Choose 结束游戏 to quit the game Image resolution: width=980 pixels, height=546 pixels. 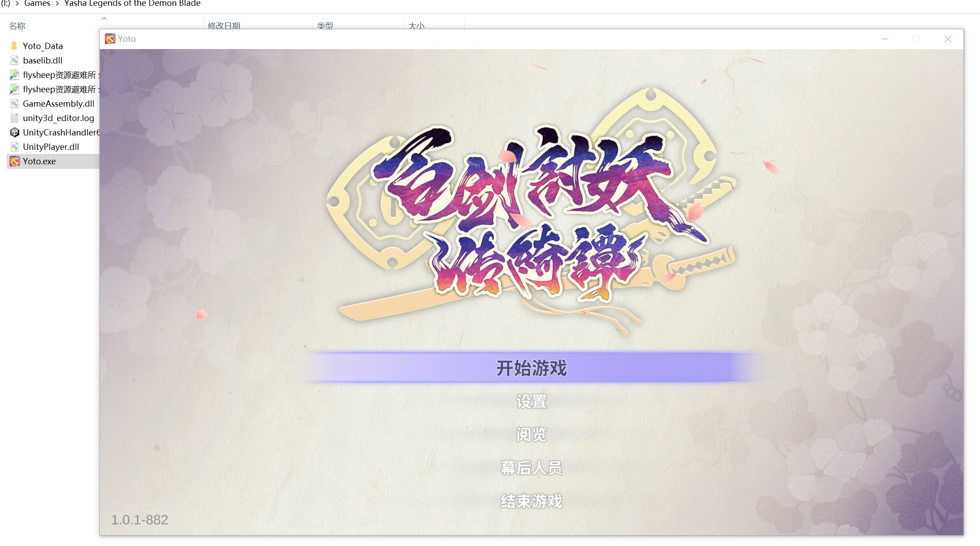click(x=531, y=501)
